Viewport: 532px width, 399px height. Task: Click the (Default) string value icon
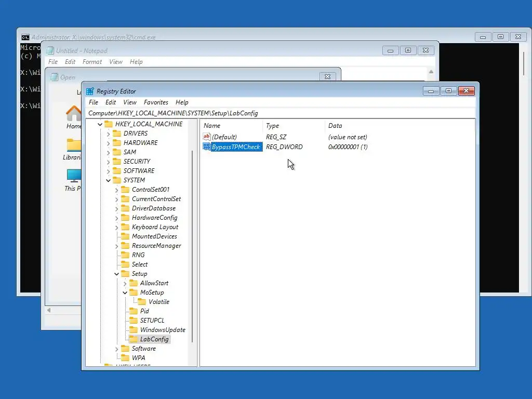coord(207,137)
